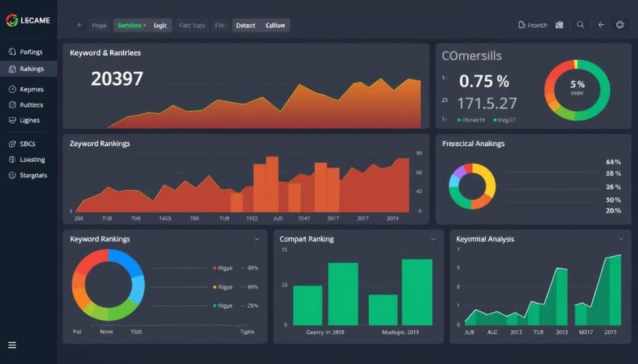Open search with the magnifier icon
Screen dimensions: 638x364
[581, 25]
